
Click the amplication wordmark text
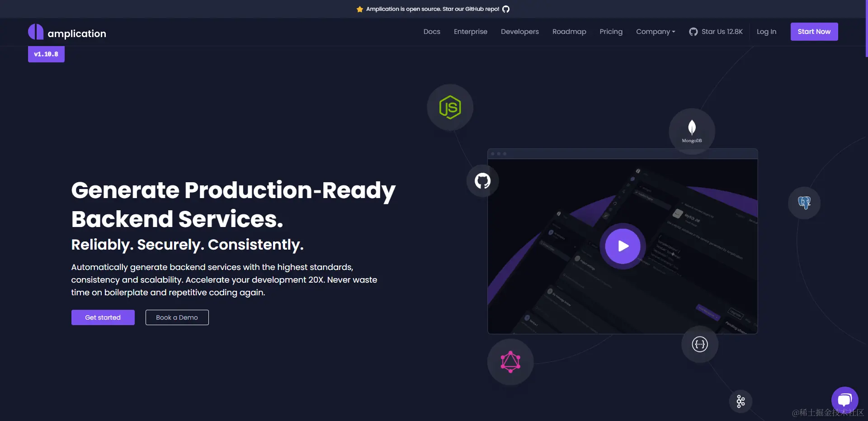pos(77,33)
